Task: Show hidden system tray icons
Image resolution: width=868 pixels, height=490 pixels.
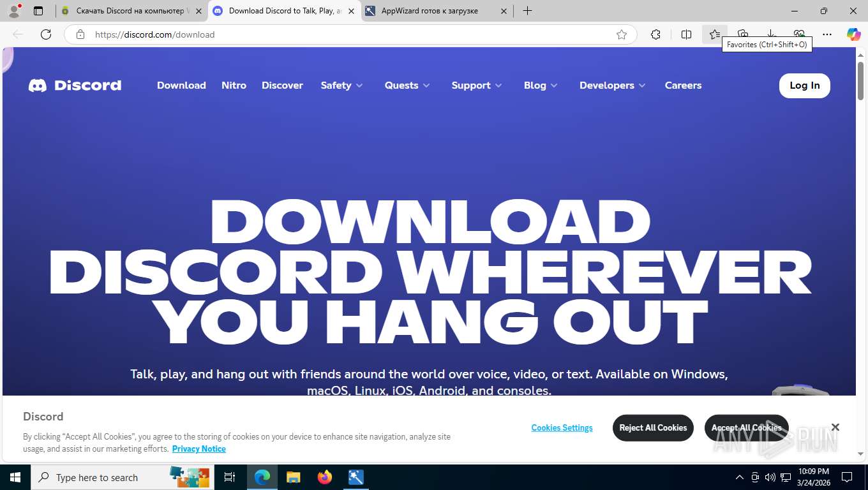Action: point(740,477)
